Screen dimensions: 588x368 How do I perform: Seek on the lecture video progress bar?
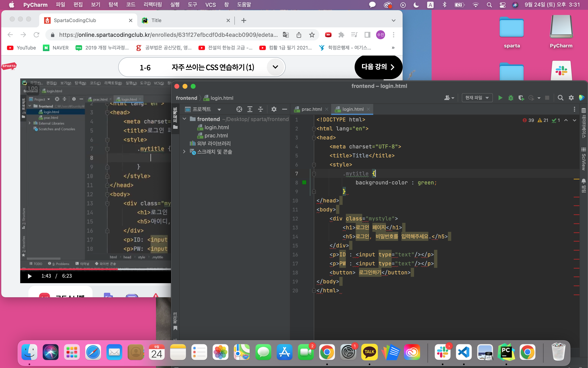click(96, 269)
